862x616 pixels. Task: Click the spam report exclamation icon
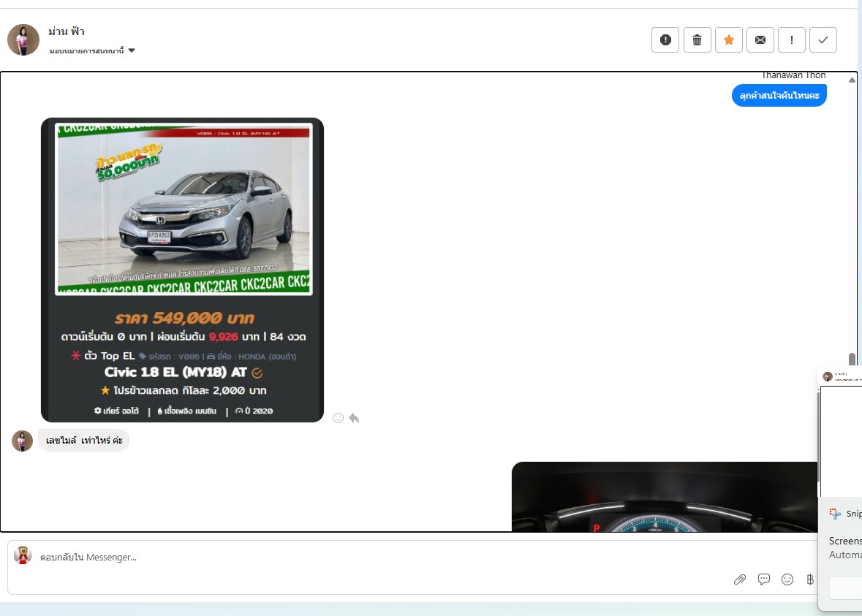[x=665, y=39]
